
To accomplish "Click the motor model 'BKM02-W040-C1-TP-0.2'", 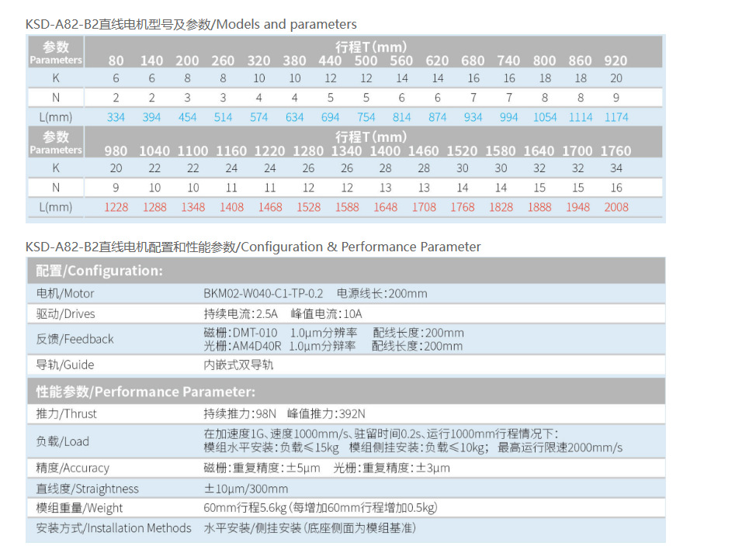I will pyautogui.click(x=263, y=293).
